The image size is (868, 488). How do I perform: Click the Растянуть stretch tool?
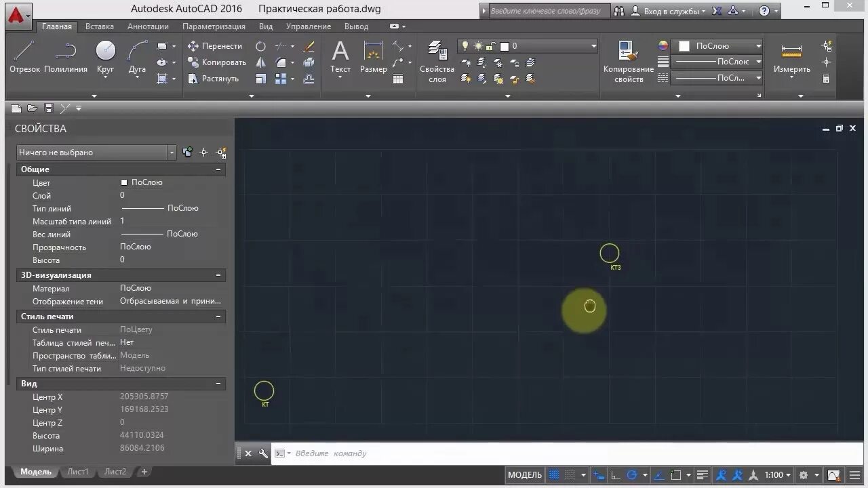click(213, 79)
